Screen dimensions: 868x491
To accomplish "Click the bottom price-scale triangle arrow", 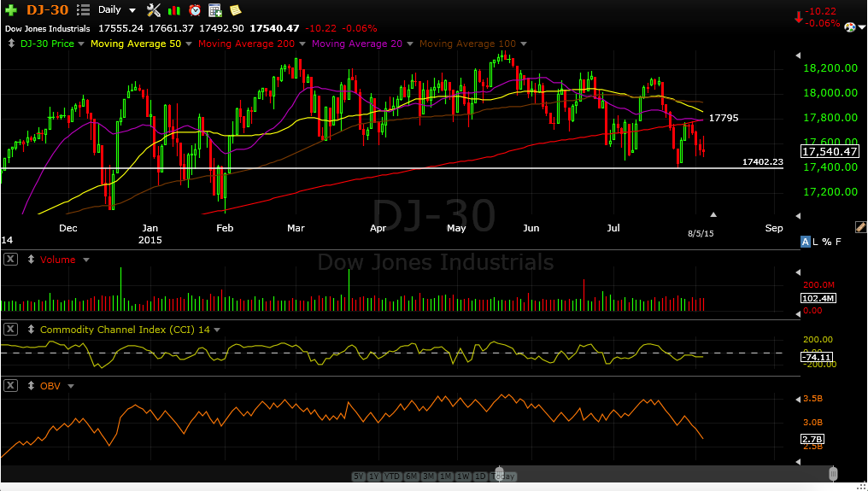I will (798, 216).
